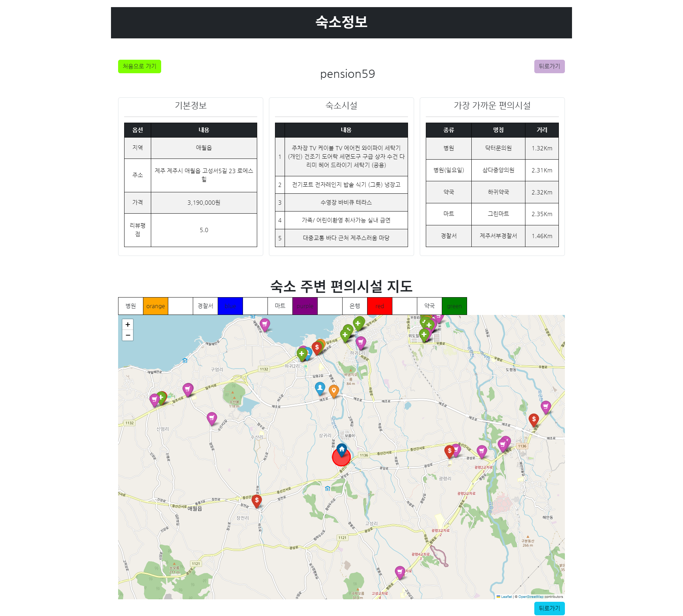Image resolution: width=683 pixels, height=616 pixels.
Task: Click the purple legend color cell
Action: (x=305, y=306)
